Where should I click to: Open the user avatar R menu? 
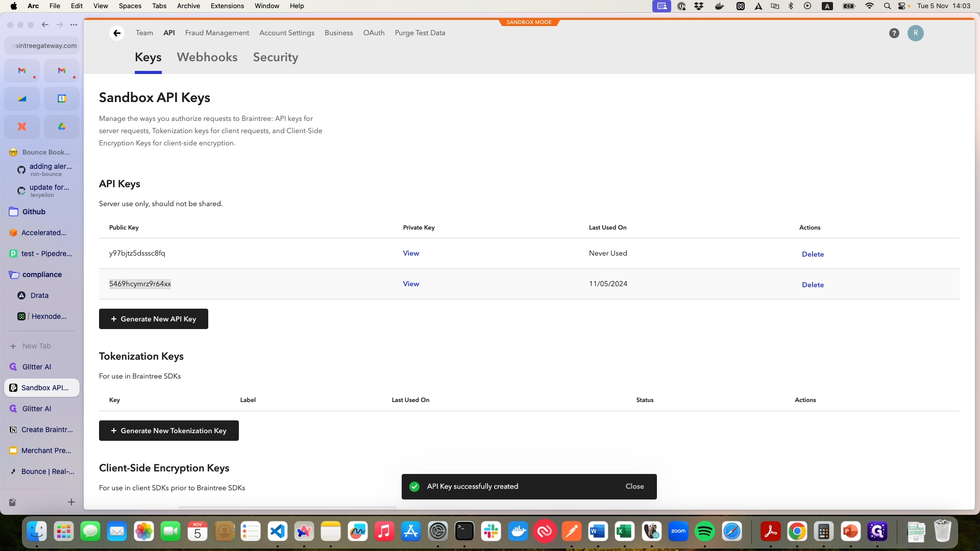pos(916,33)
